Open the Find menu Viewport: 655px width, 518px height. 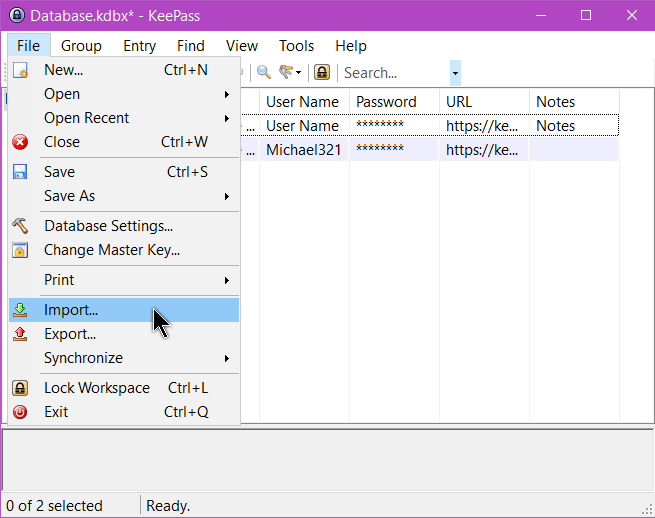pos(190,46)
